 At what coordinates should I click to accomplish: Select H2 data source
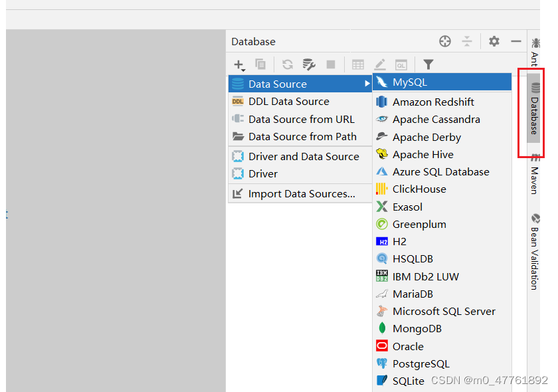[x=442, y=241]
